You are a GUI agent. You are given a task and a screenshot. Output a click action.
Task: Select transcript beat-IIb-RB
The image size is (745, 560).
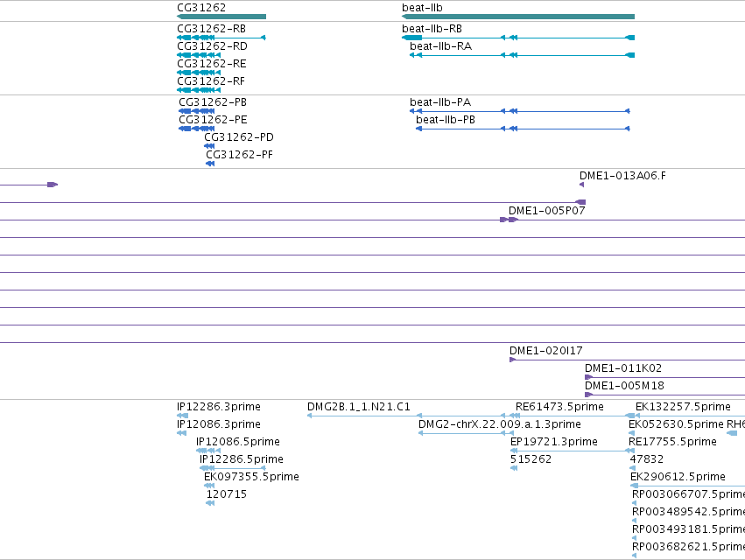click(432, 29)
